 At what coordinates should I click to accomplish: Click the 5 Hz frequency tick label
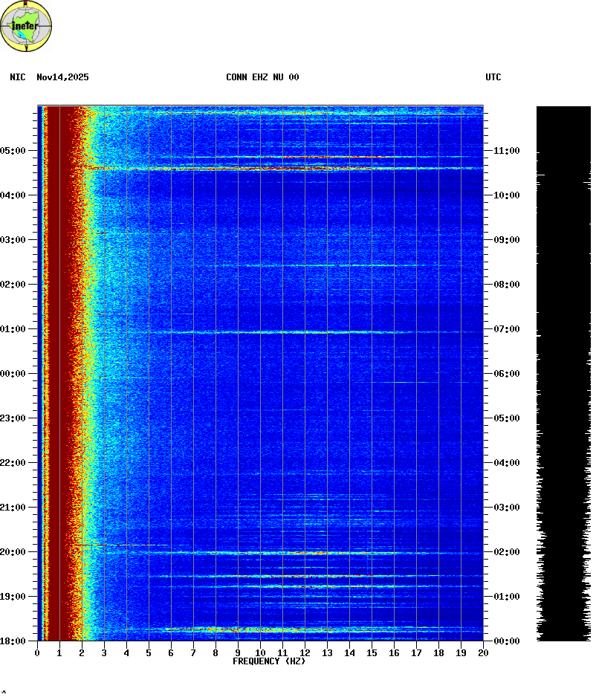coord(149,653)
